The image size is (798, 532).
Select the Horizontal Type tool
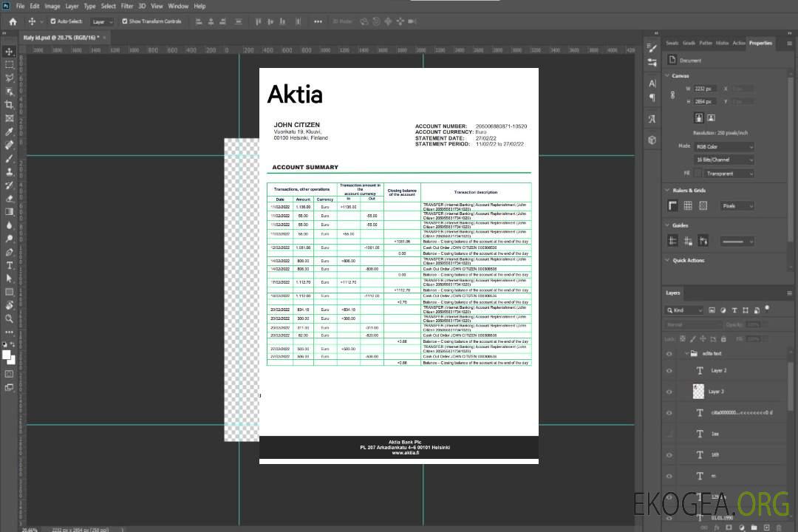click(x=9, y=265)
